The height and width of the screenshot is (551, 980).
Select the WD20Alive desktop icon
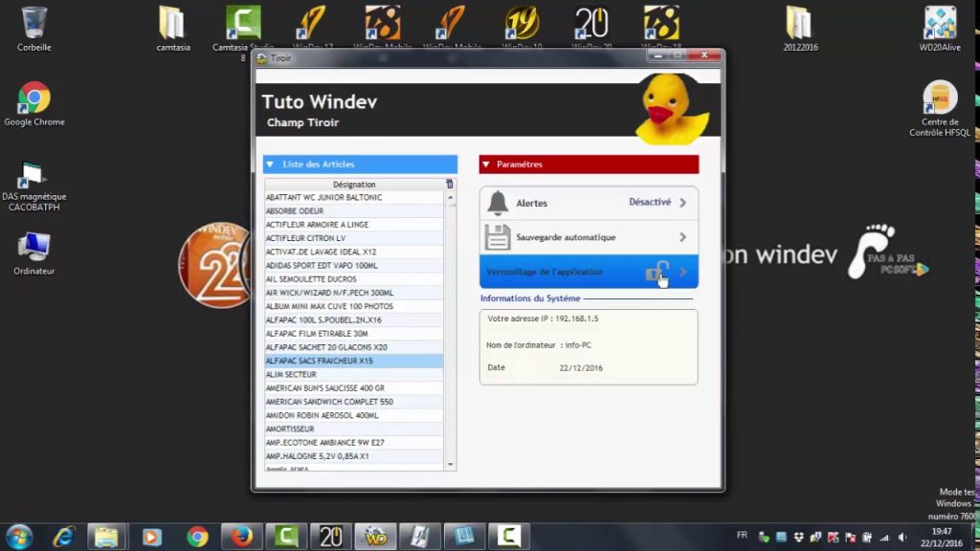[x=940, y=29]
